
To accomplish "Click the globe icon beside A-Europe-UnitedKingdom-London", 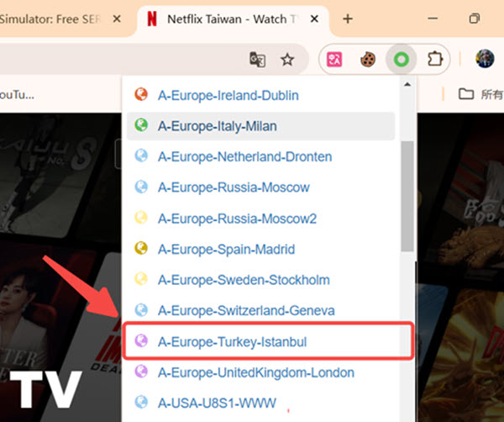I will (x=141, y=372).
